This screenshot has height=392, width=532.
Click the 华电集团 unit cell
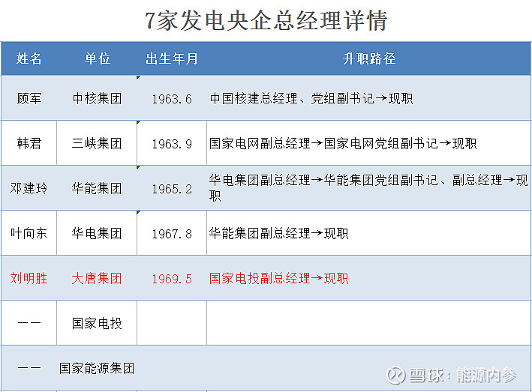tap(97, 233)
